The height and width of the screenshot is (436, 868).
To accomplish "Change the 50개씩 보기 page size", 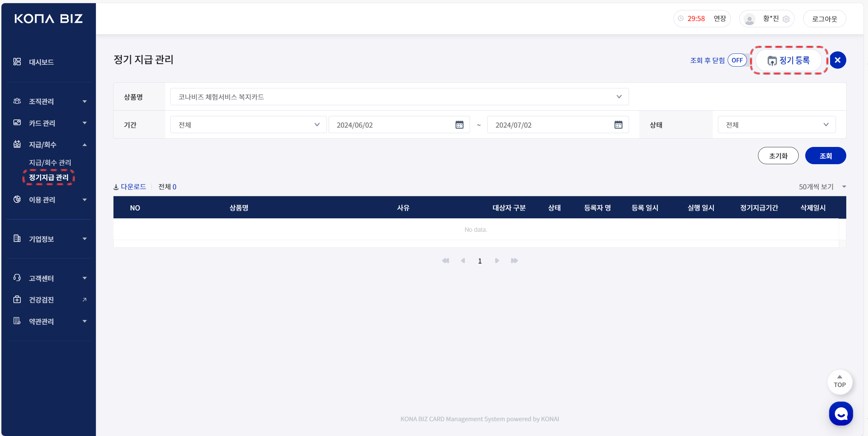I will point(822,187).
